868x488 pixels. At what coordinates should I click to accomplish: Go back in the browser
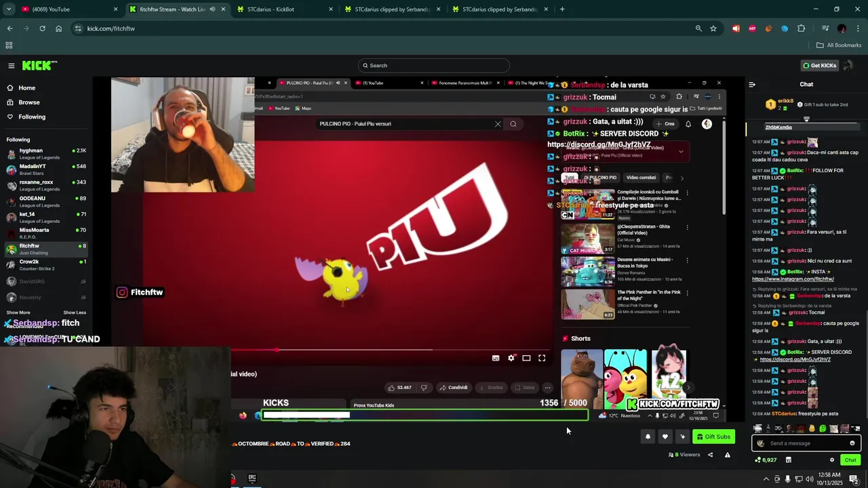pos(9,28)
